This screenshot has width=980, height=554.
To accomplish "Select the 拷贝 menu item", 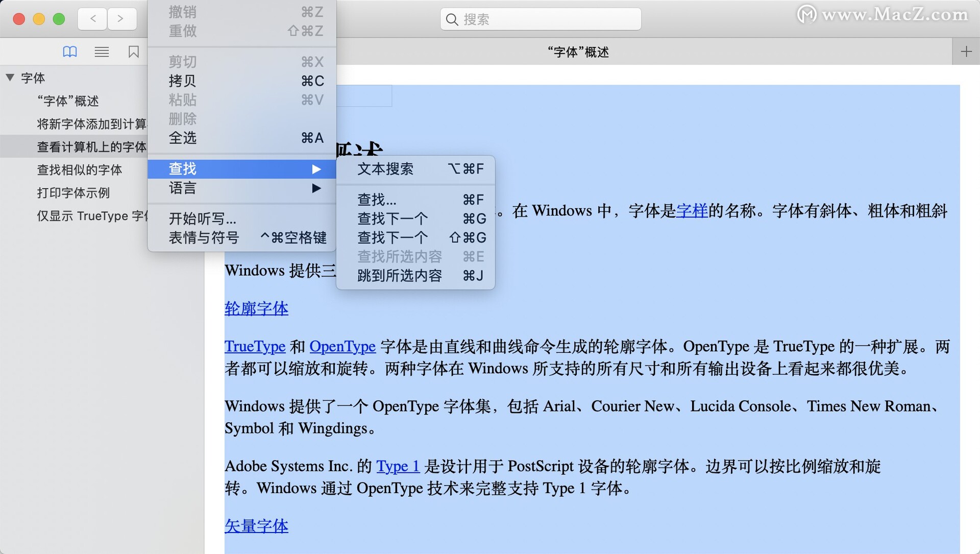I will pyautogui.click(x=241, y=81).
